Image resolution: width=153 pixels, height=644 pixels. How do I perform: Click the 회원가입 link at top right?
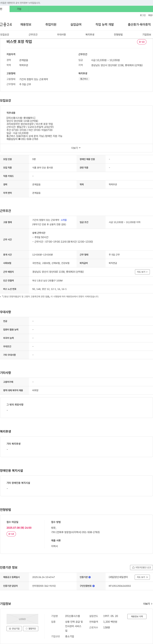(x=150, y=15)
